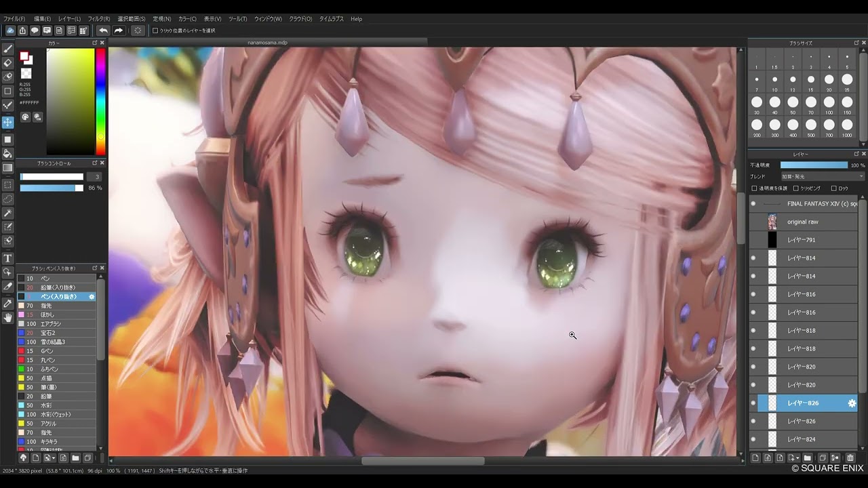Select brush size 1000 preset
Viewport: 868px width, 488px height.
(847, 127)
